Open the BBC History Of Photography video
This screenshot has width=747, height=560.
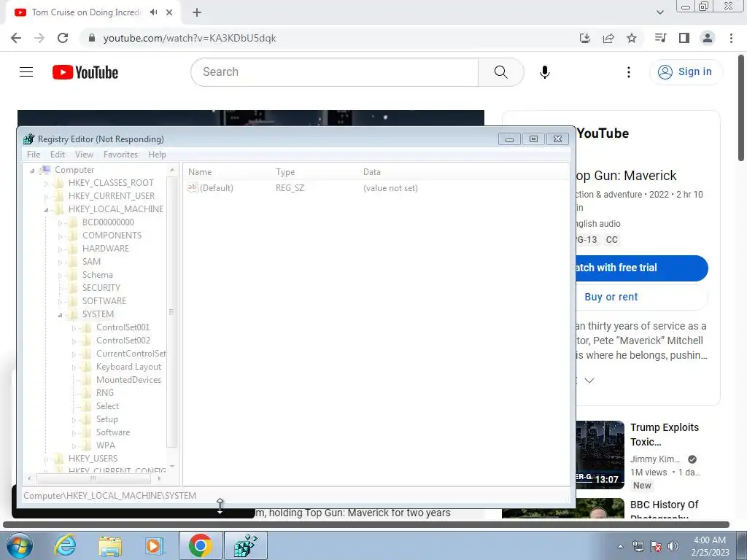(x=664, y=510)
